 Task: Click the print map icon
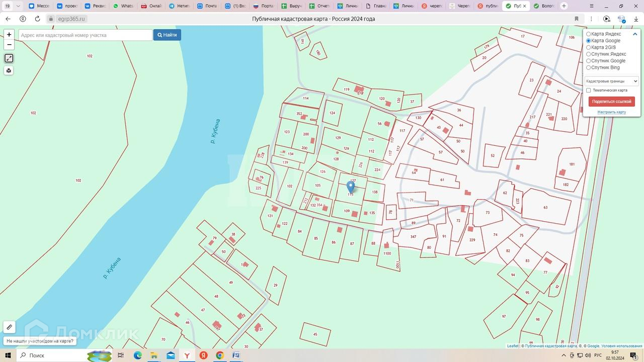(x=9, y=71)
